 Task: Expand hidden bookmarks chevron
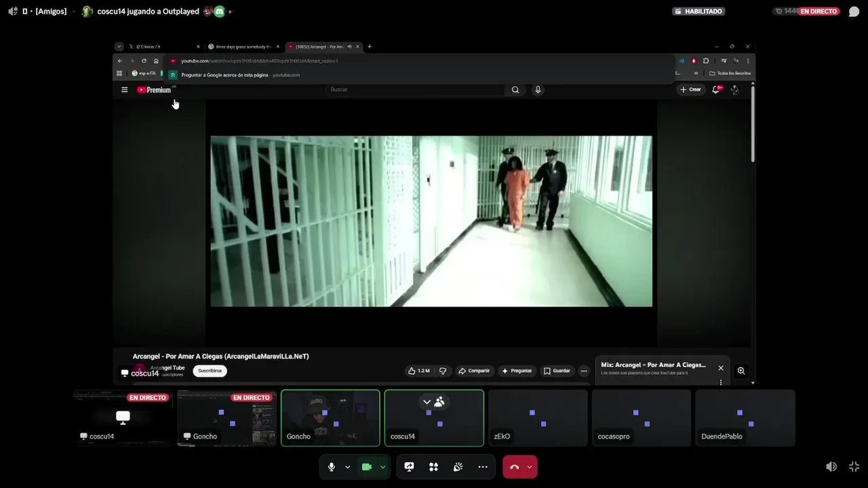point(696,73)
